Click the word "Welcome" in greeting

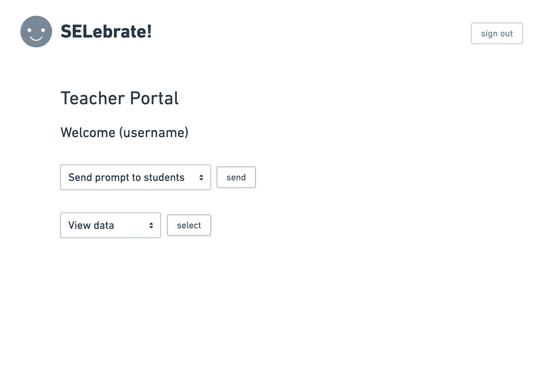point(88,132)
